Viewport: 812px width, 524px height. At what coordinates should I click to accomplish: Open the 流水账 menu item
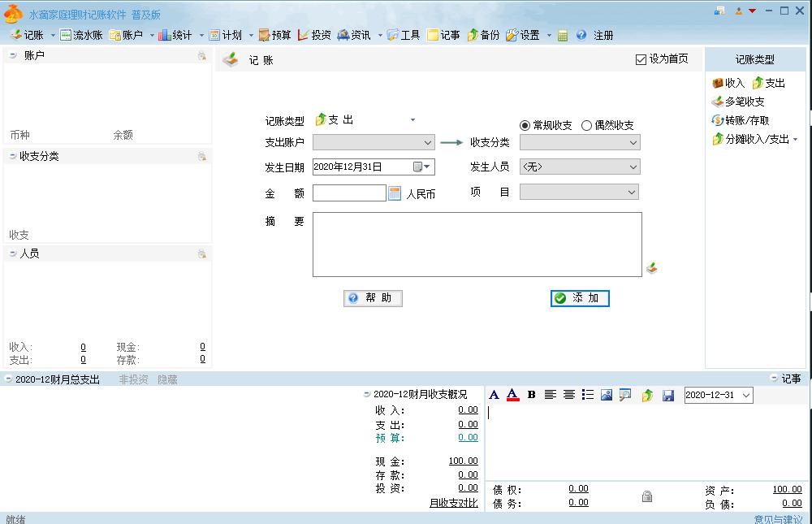(x=81, y=35)
